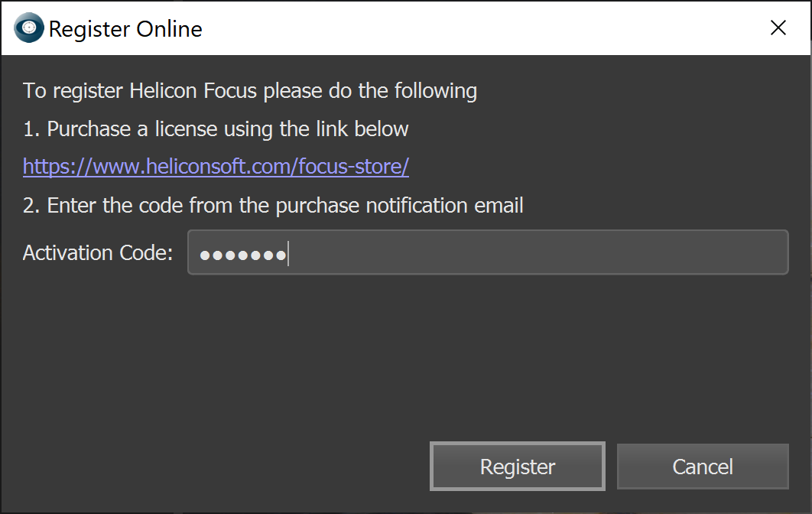
Task: Click the Cancel button
Action: click(702, 467)
